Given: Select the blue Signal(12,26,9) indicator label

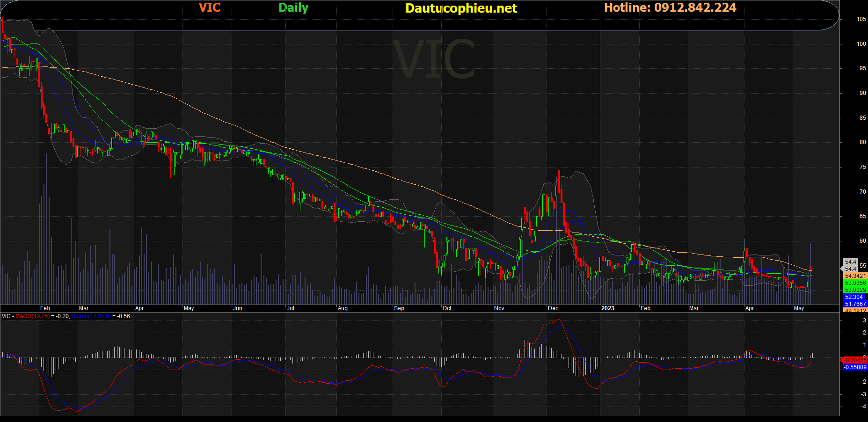Looking at the screenshot, I should click(91, 316).
